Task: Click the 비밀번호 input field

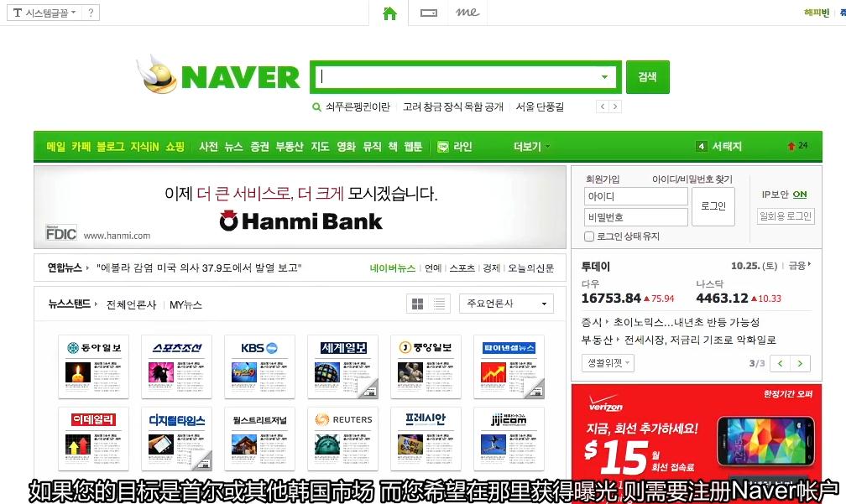Action: pos(636,217)
